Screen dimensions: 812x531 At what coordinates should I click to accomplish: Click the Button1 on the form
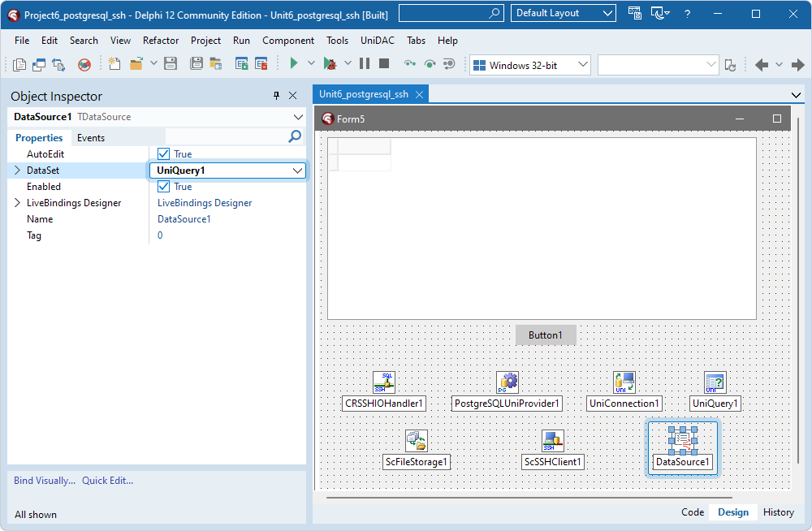pyautogui.click(x=546, y=335)
